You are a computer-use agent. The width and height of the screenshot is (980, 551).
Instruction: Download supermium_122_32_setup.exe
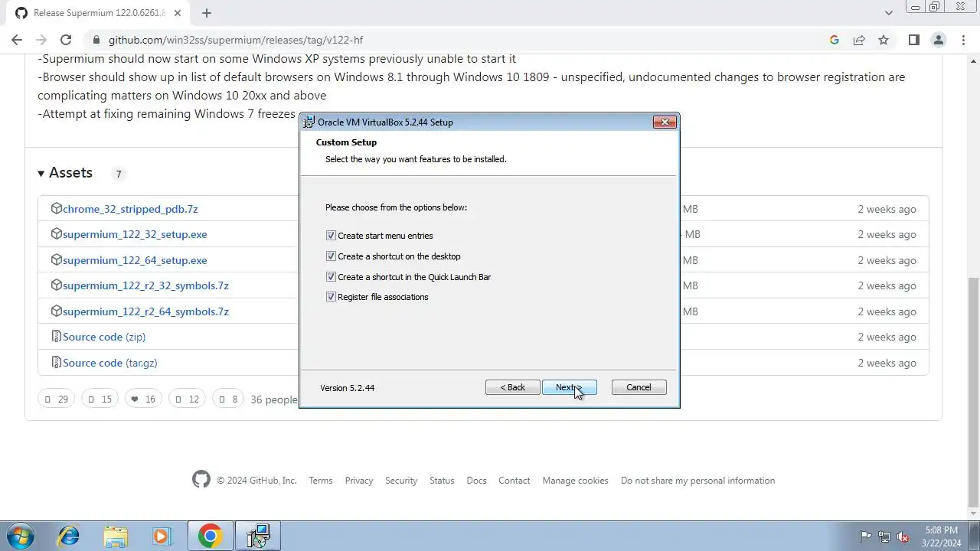[x=135, y=234]
